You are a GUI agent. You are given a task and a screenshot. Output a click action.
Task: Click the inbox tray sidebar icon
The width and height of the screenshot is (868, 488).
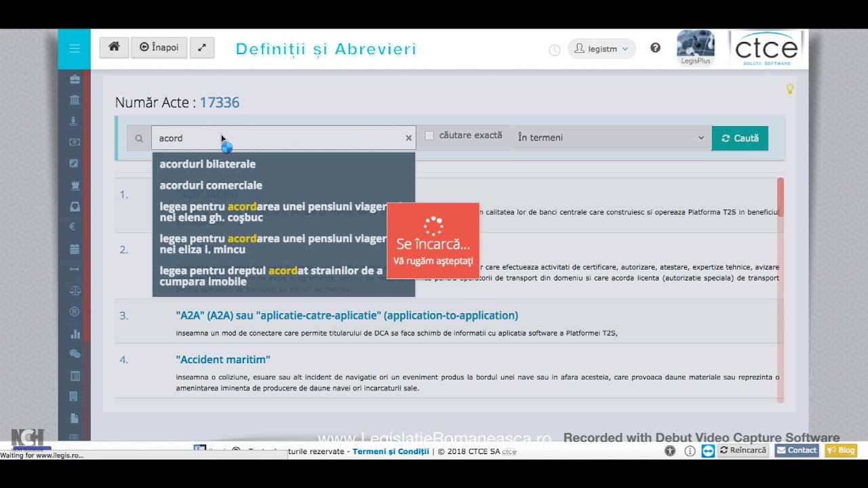click(x=75, y=206)
